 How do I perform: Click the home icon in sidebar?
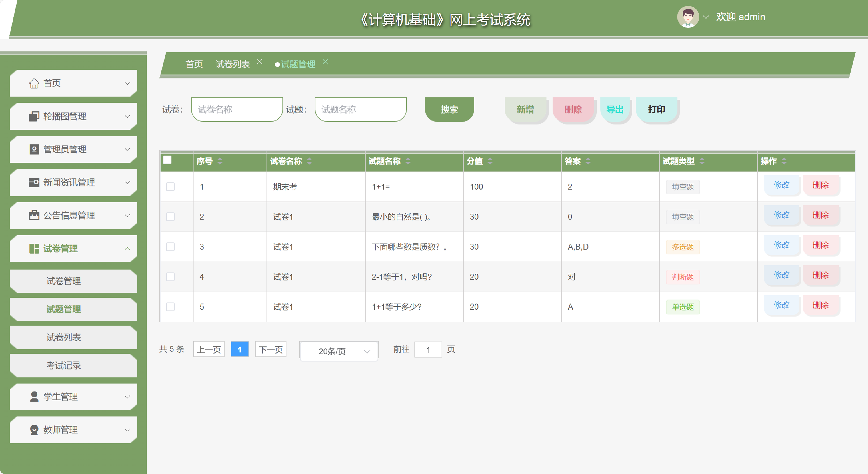[x=34, y=83]
